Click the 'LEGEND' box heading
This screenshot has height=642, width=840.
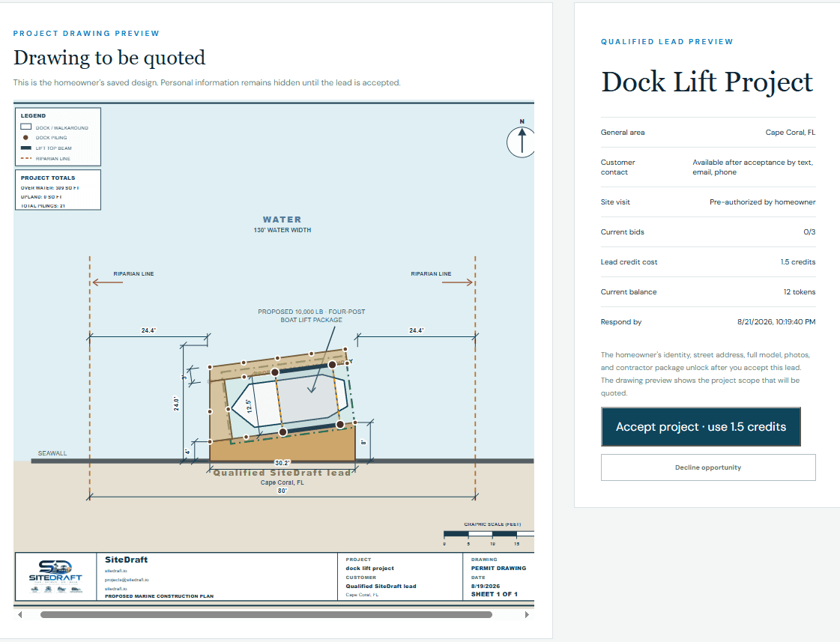[x=33, y=115]
